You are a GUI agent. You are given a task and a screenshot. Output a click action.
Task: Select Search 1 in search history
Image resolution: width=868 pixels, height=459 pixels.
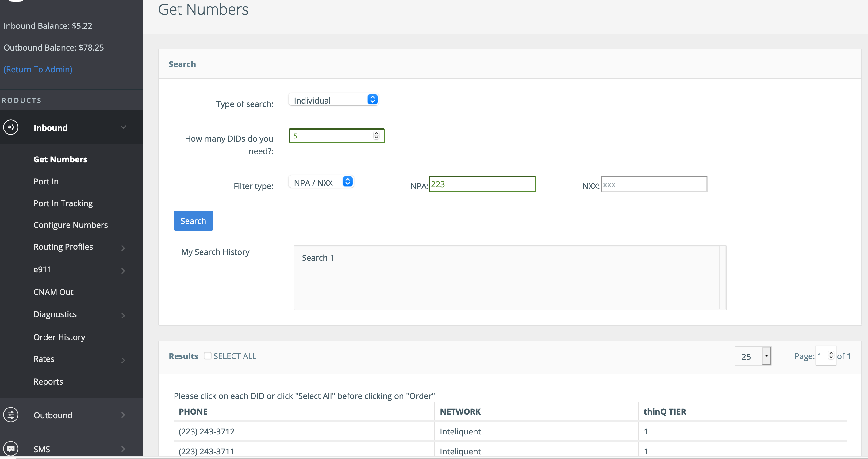tap(318, 258)
